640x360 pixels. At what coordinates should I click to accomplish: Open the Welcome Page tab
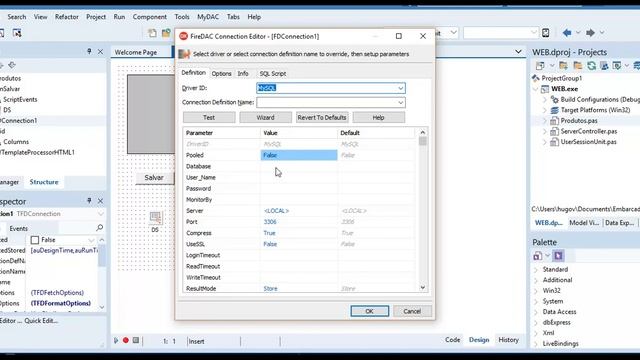pos(136,52)
